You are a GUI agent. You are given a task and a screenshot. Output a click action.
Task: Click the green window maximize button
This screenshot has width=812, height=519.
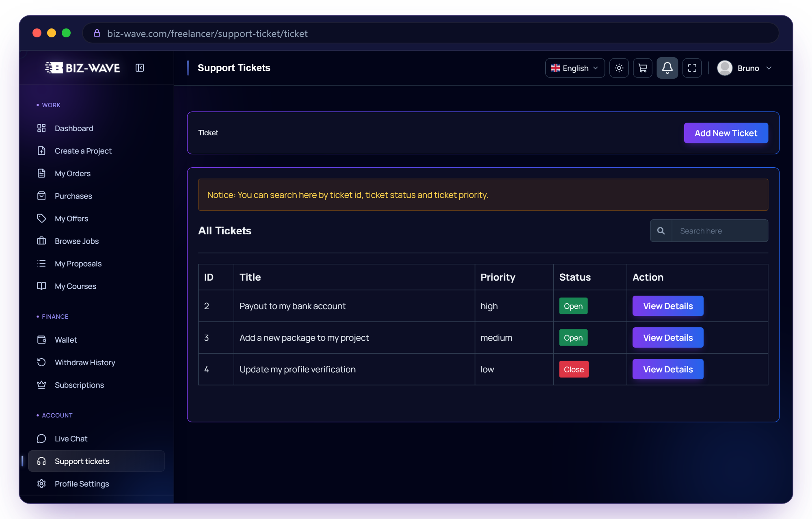pos(66,33)
